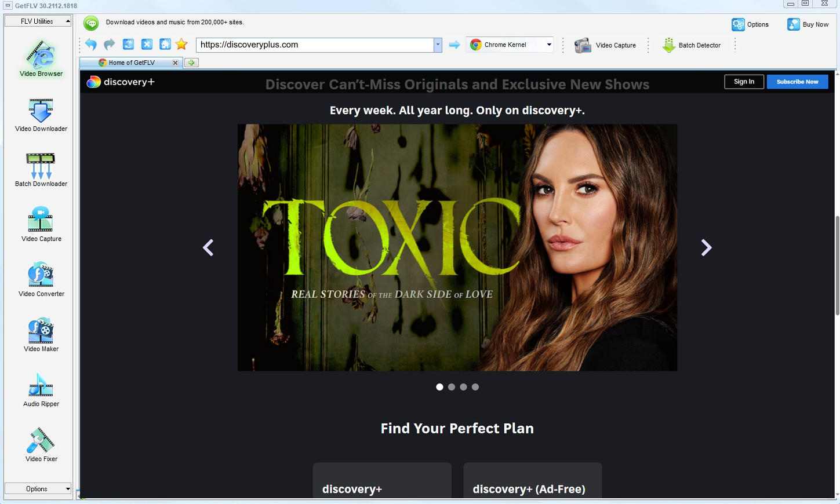Image resolution: width=840 pixels, height=504 pixels.
Task: Launch the Video Converter tool
Action: 41,279
